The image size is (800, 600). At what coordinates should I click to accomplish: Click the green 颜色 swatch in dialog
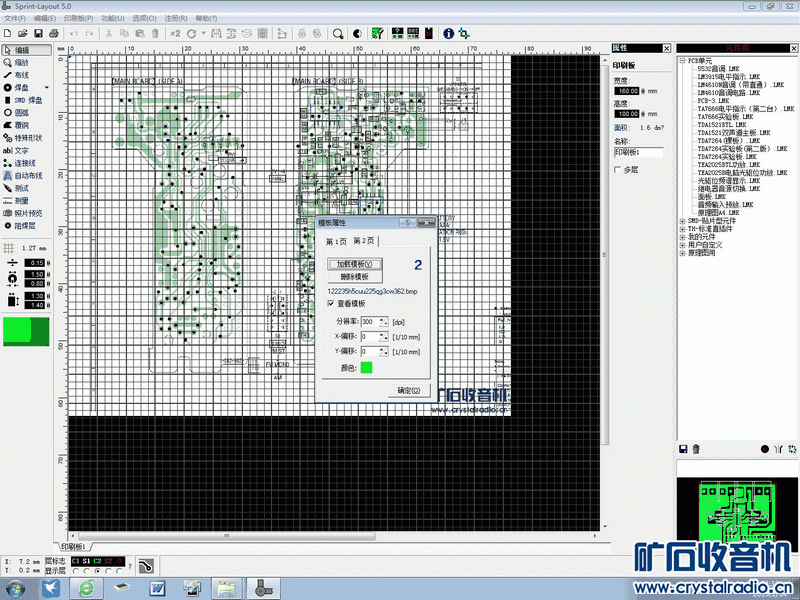[366, 368]
